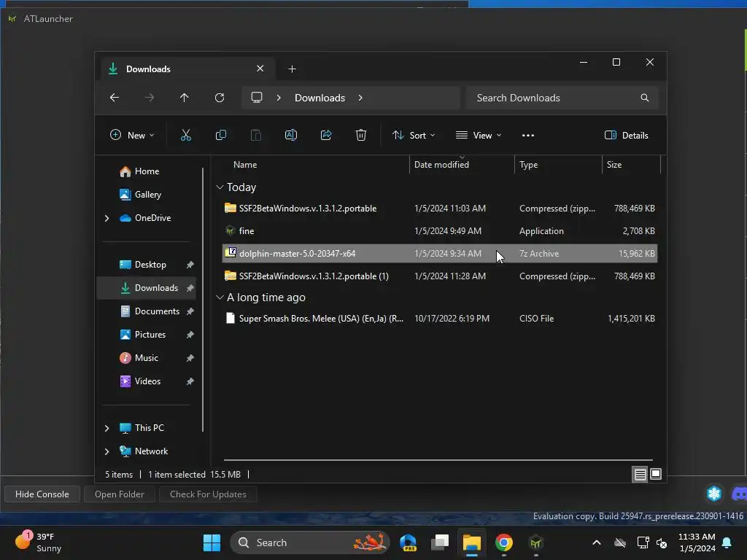Open the taskbar clock showing 11:33 AM
This screenshot has height=560, width=747.
[x=697, y=542]
